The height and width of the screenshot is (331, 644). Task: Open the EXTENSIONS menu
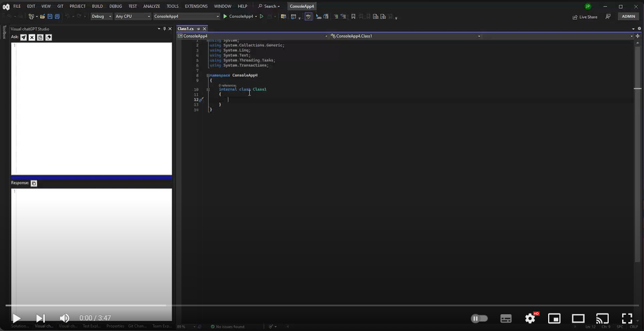click(x=196, y=6)
